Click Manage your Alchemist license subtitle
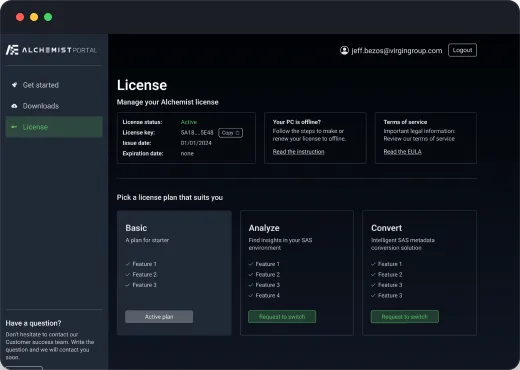 coord(168,102)
